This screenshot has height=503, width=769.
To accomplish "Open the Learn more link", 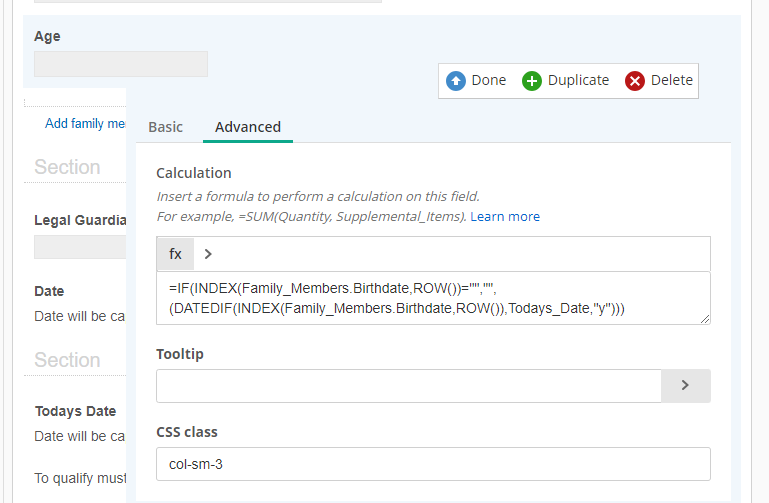I will click(505, 216).
